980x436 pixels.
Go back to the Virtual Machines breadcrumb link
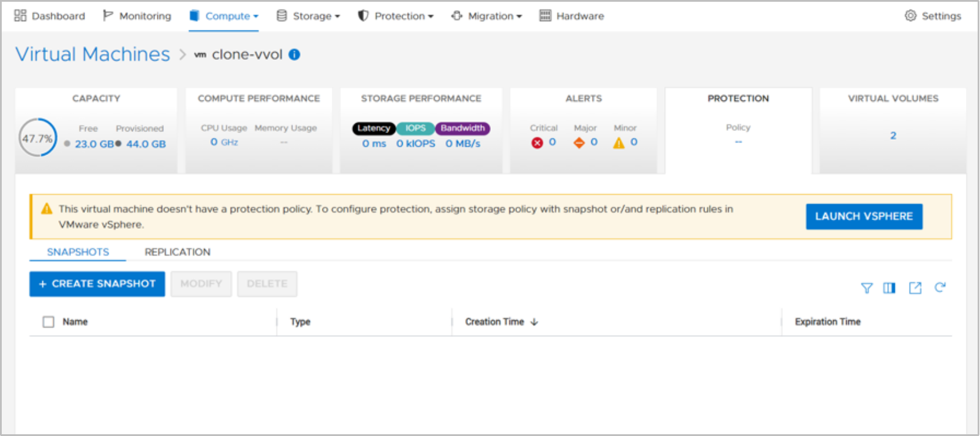(x=93, y=54)
